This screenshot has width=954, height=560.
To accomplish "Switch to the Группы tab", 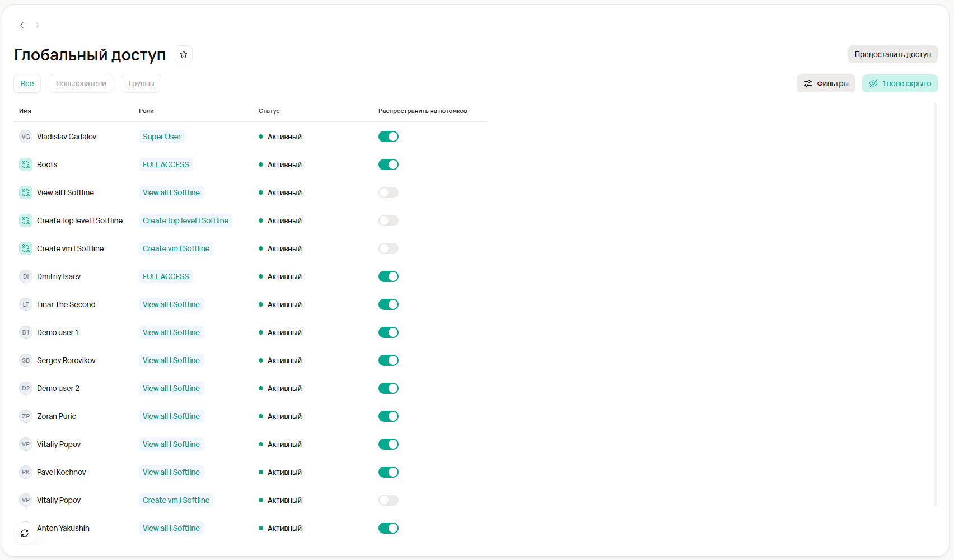I will (141, 83).
